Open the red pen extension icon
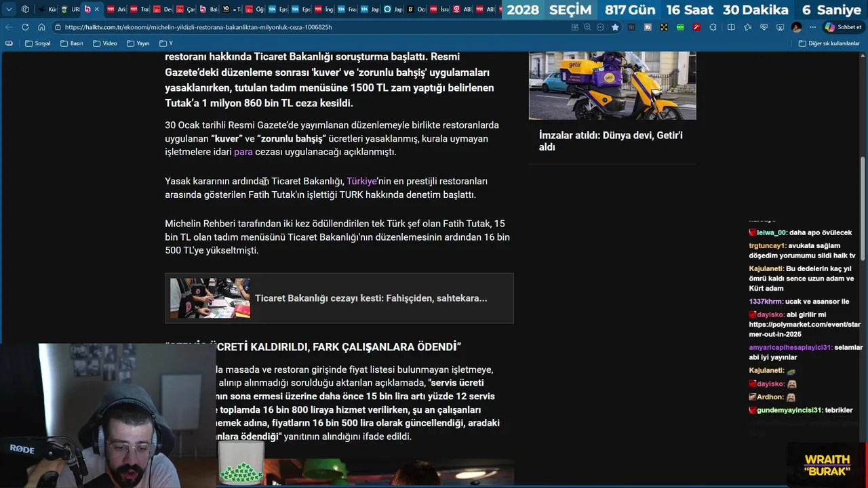This screenshot has width=868, height=488. [x=696, y=27]
